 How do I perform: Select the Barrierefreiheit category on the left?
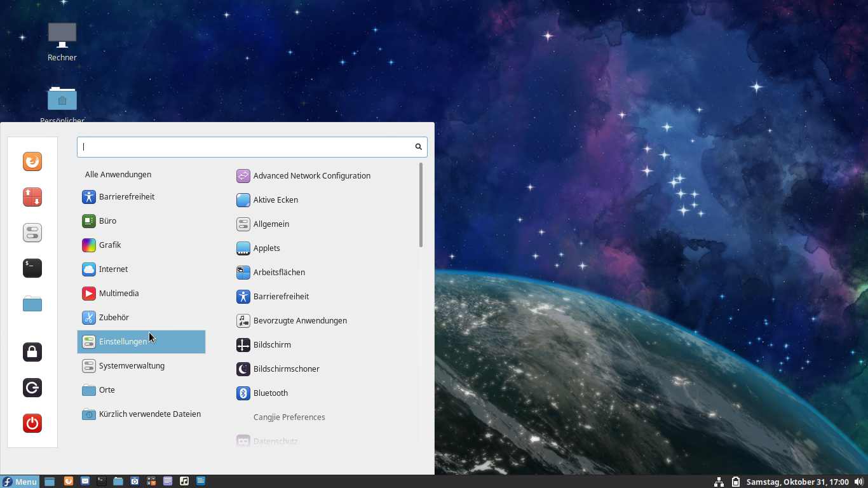(141, 197)
